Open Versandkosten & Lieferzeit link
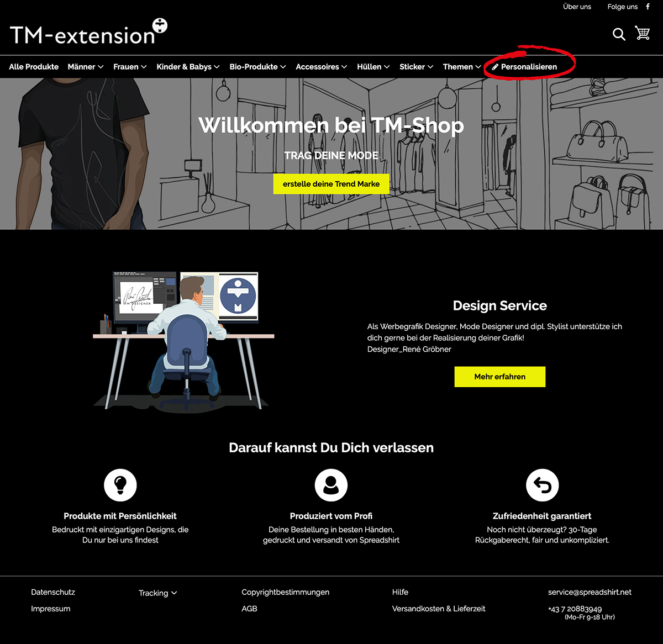This screenshot has width=663, height=644. point(439,609)
